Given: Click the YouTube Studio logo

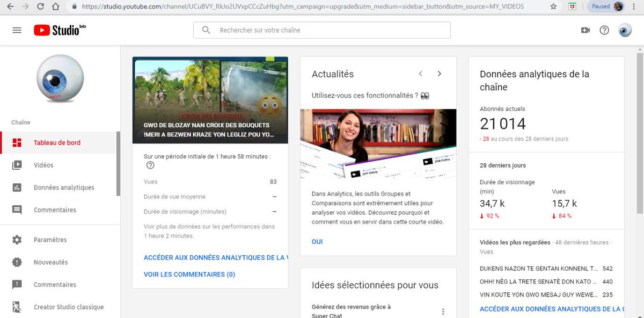Looking at the screenshot, I should pos(60,30).
